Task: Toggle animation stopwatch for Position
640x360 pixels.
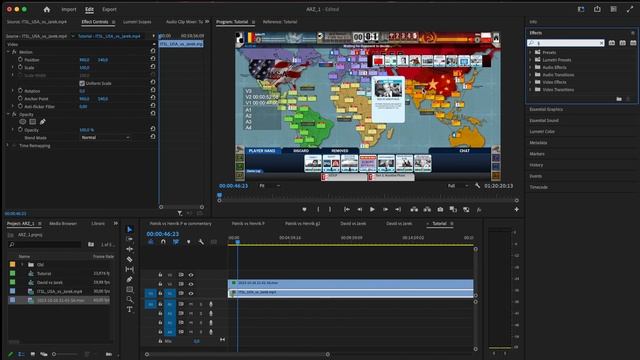Action: (20, 60)
